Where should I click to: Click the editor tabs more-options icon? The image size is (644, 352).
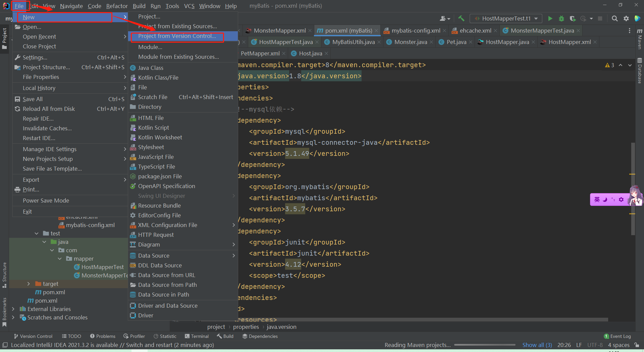(629, 31)
